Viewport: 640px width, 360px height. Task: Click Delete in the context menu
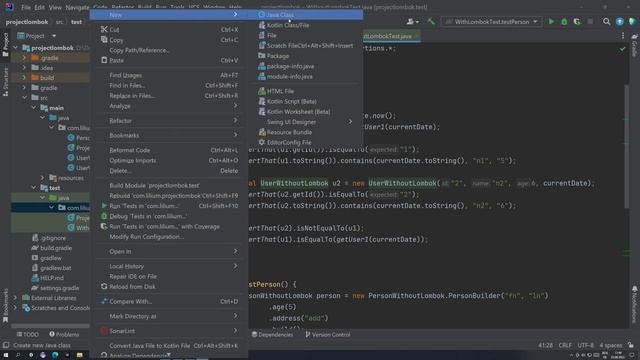click(169, 171)
